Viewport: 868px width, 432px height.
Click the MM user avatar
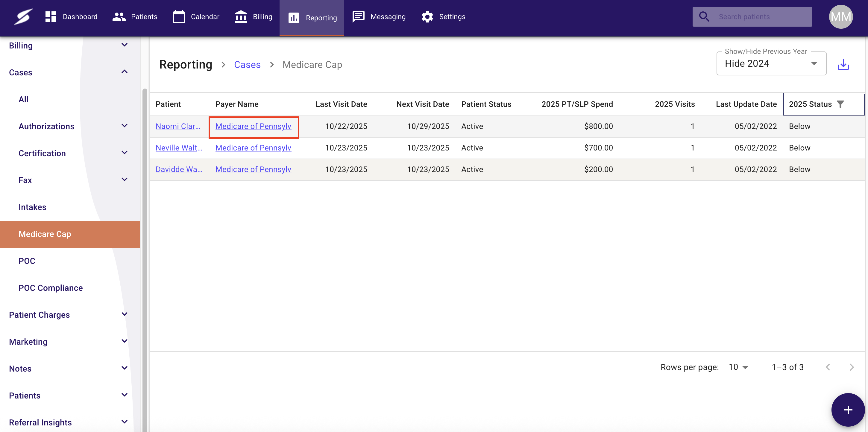[841, 16]
